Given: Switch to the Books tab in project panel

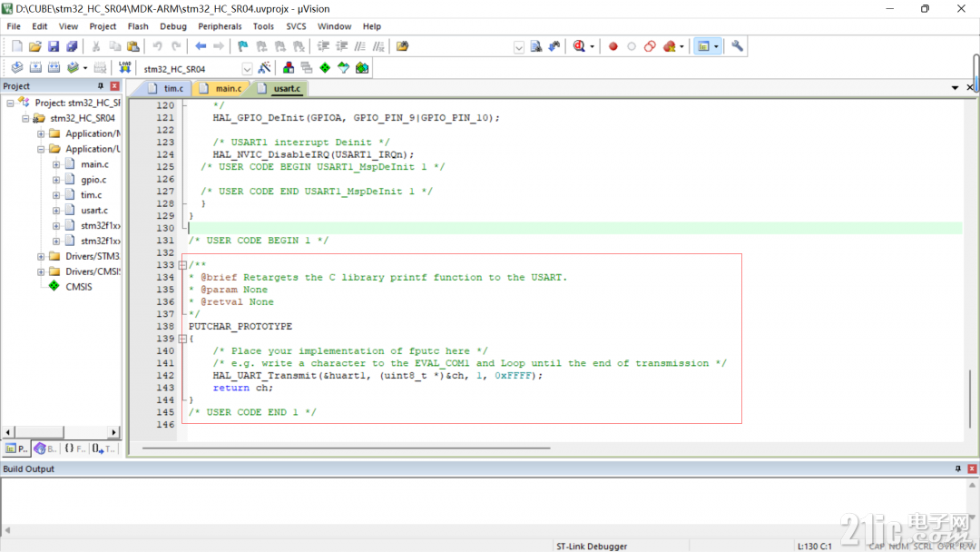Looking at the screenshot, I should pyautogui.click(x=45, y=448).
